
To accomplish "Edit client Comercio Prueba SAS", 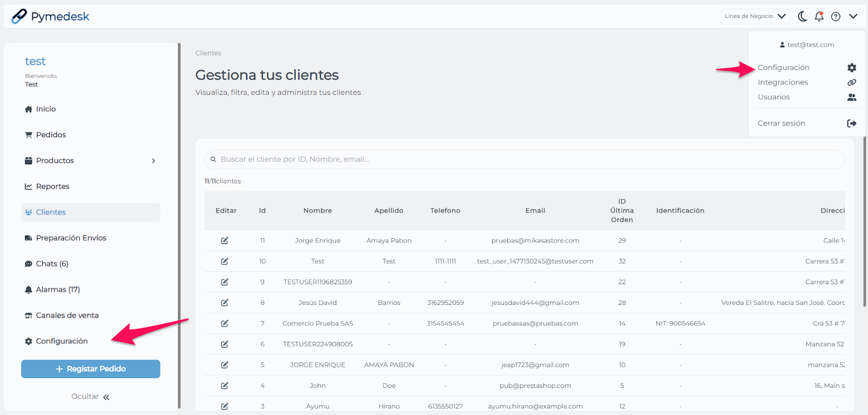I will (225, 323).
